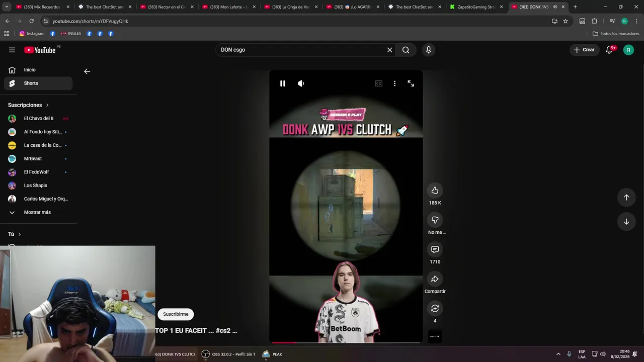The height and width of the screenshot is (362, 644).
Task: Switch to the Mon Laferte tab
Action: pos(228,7)
